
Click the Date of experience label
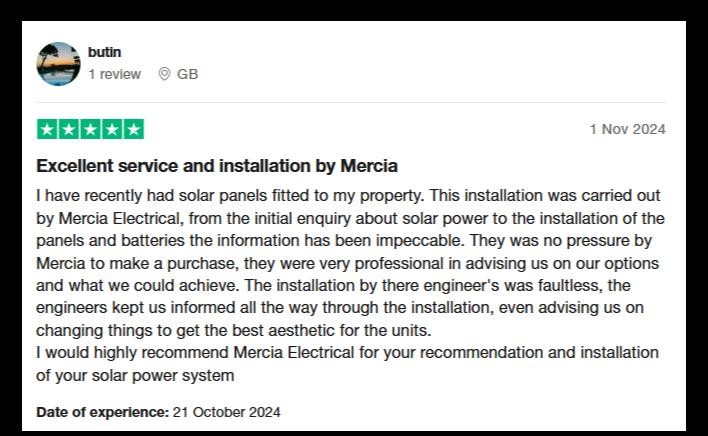102,412
